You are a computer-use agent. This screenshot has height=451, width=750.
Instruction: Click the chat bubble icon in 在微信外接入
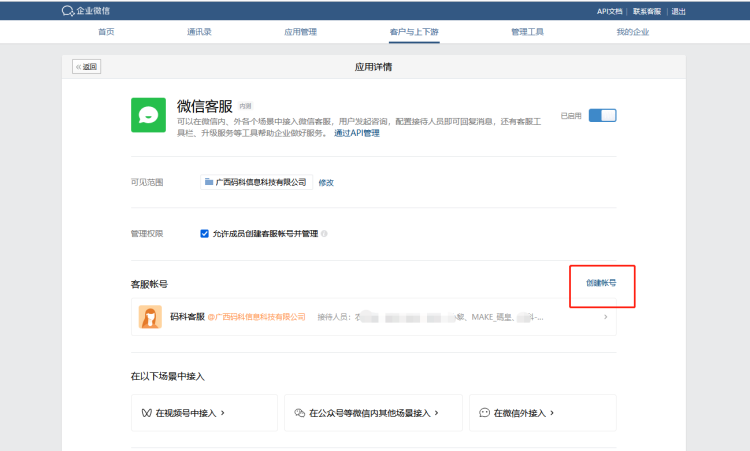[x=485, y=413]
